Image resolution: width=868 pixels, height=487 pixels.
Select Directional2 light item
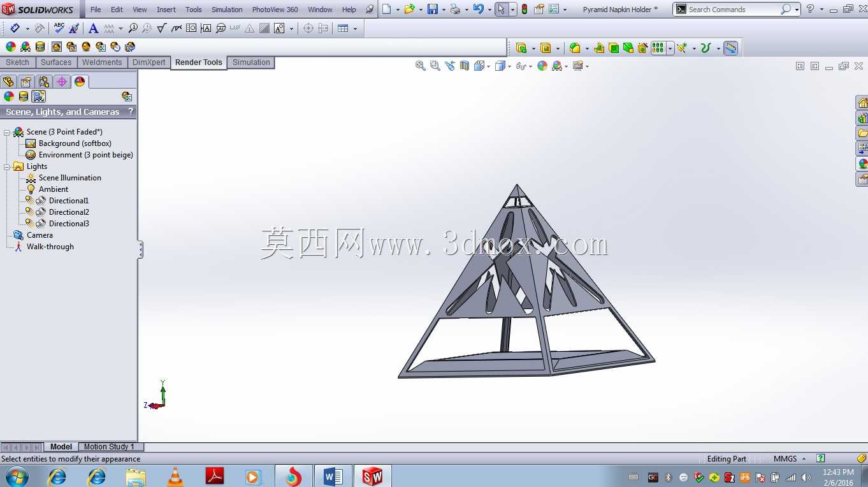(x=69, y=212)
